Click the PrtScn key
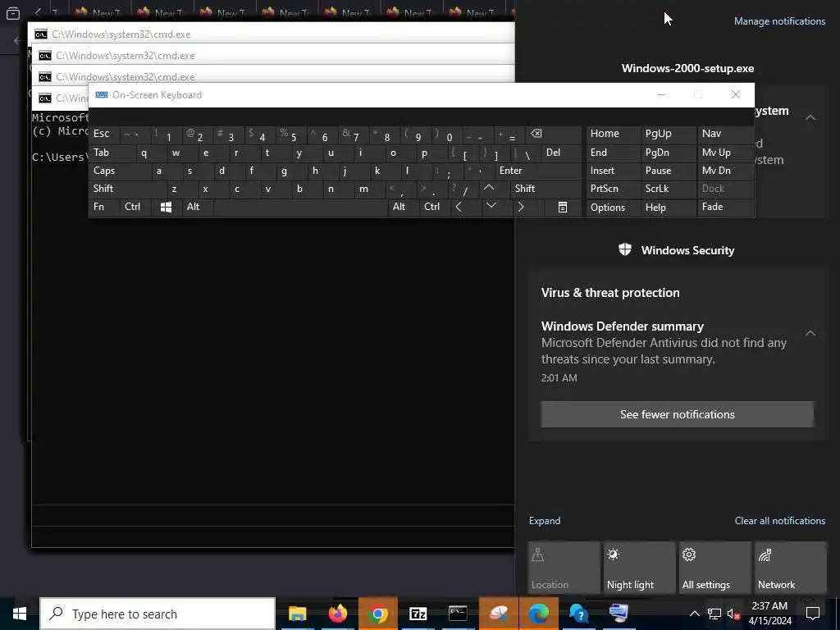 pos(613,189)
